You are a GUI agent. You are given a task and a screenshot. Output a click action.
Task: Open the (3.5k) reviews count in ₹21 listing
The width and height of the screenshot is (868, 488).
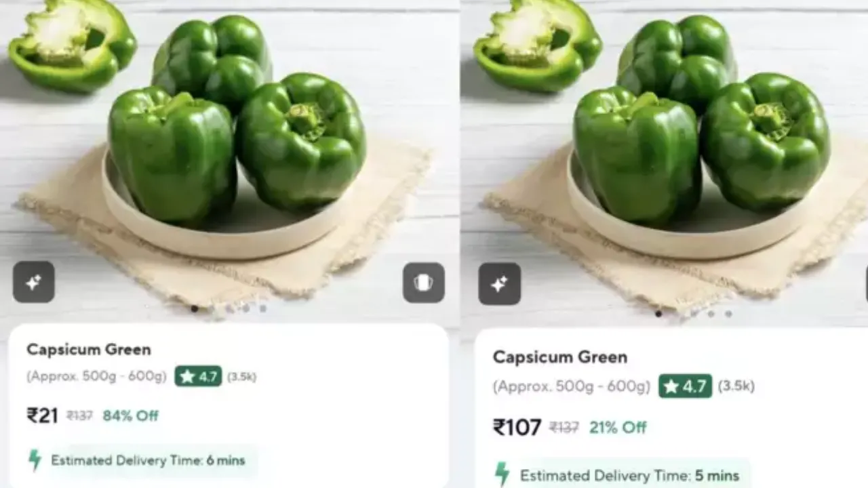[241, 377]
